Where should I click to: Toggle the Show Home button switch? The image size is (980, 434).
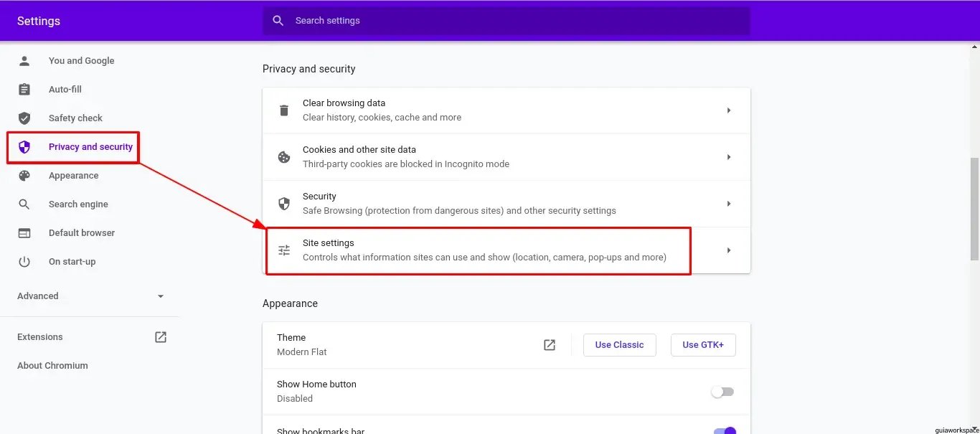[722, 392]
